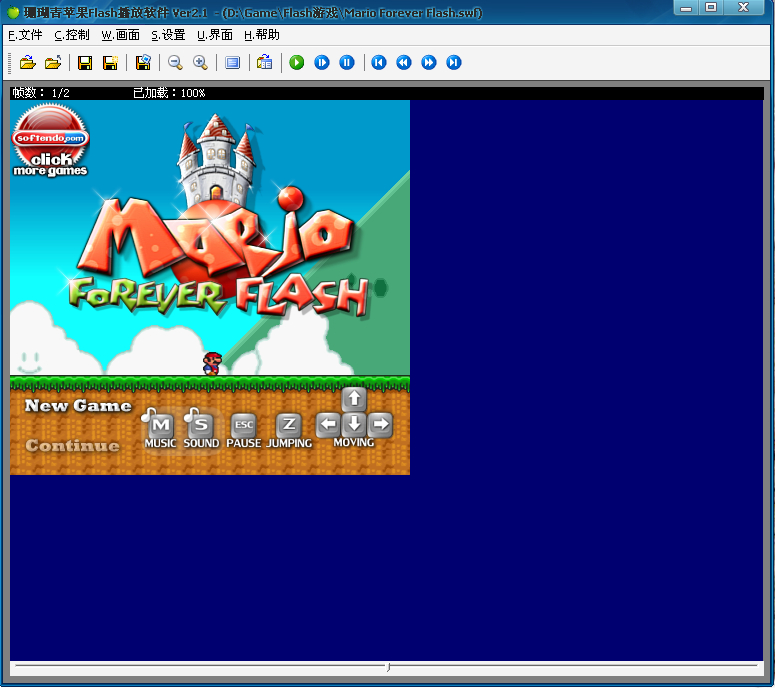Click the up arrow key icon

[354, 399]
